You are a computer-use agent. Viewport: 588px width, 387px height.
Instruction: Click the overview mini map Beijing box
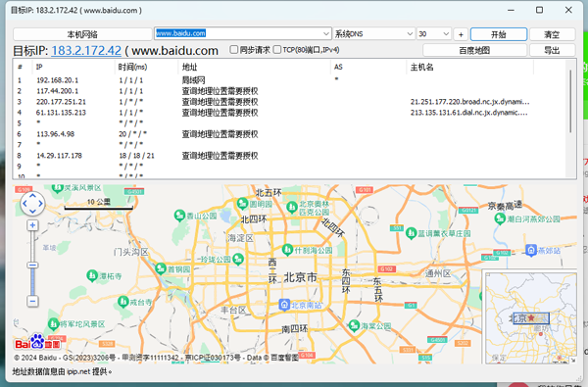(531, 318)
